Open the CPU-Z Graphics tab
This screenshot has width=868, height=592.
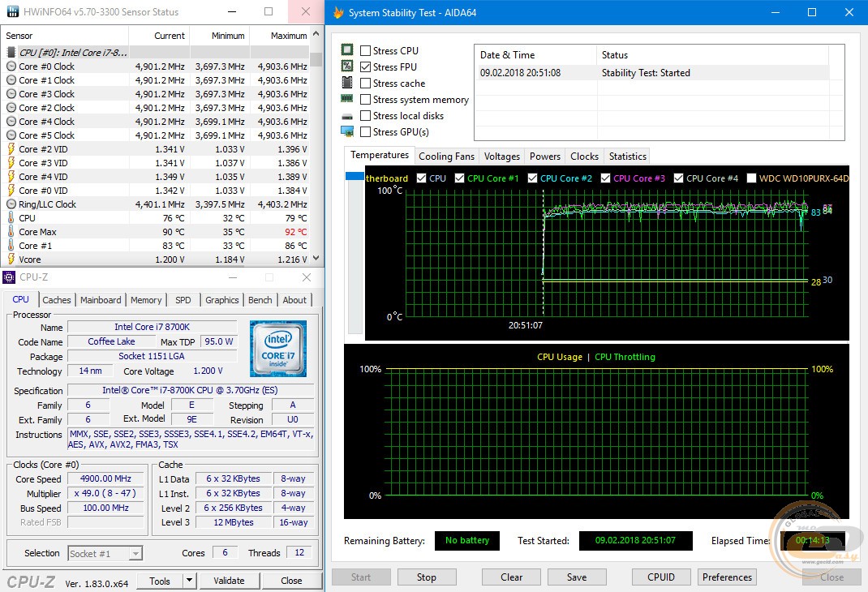pos(222,300)
